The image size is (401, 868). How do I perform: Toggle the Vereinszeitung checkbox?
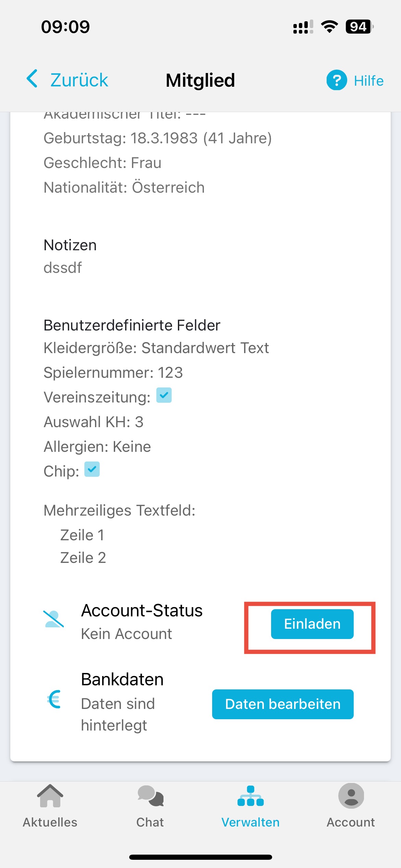[164, 396]
